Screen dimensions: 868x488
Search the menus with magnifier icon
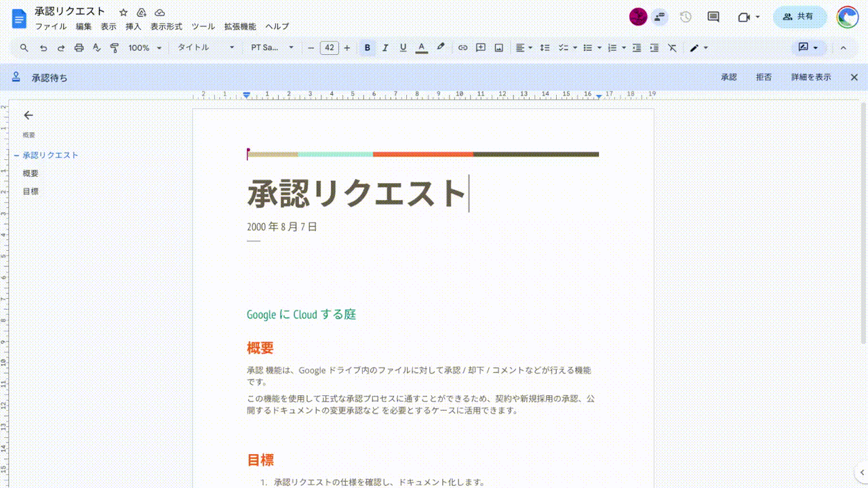24,47
